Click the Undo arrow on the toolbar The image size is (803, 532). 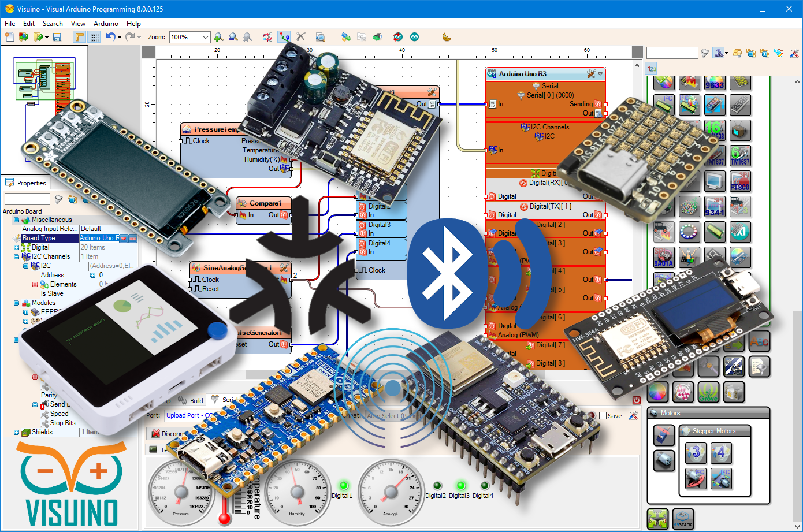click(111, 36)
